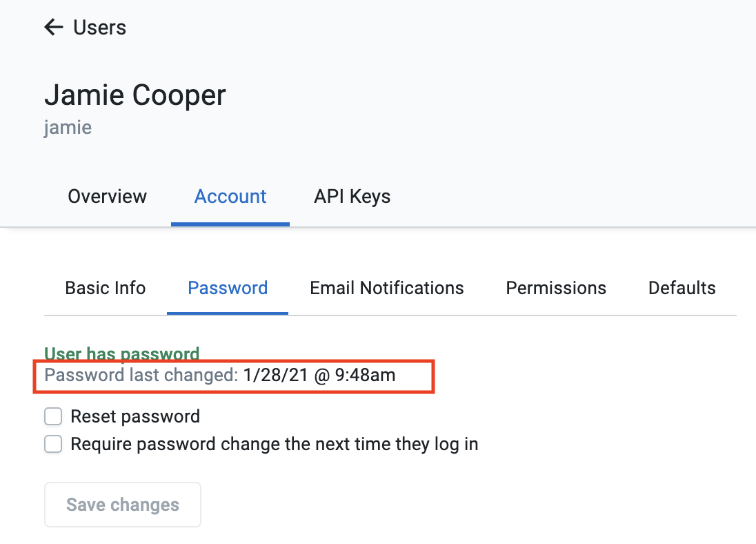This screenshot has width=756, height=544.
Task: Click the back arrow to return to Users
Action: pos(53,27)
